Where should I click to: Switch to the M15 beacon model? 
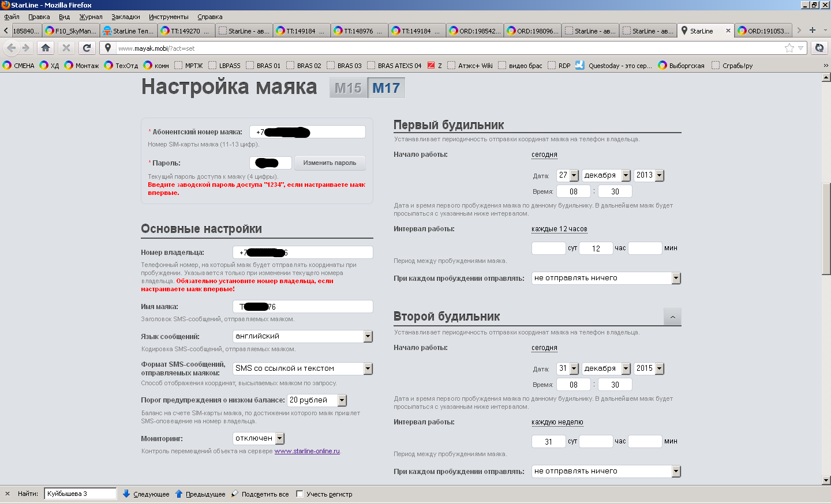tap(348, 88)
